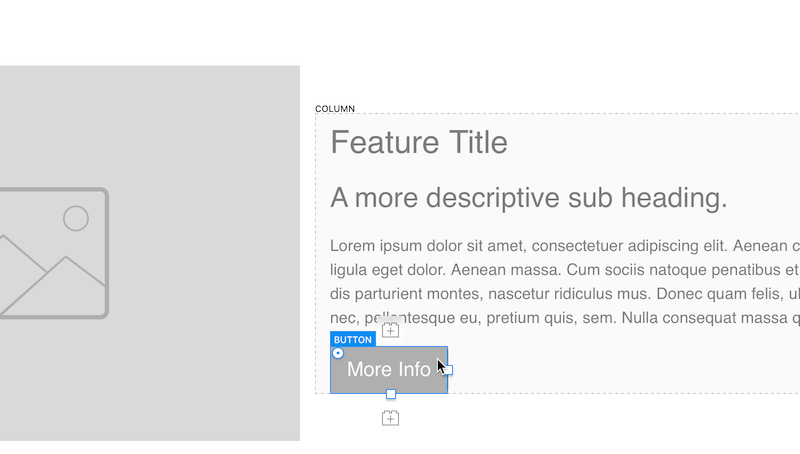Click the sun circle in the image placeholder icon
The image size is (800, 454).
(x=76, y=218)
